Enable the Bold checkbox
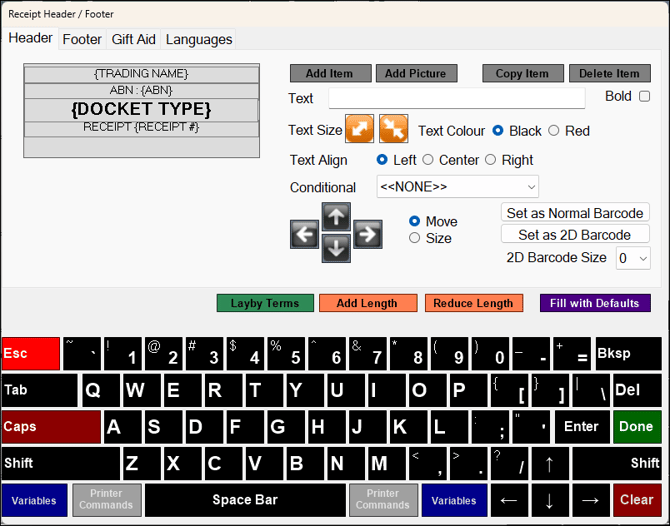The height and width of the screenshot is (526, 670). click(x=644, y=96)
